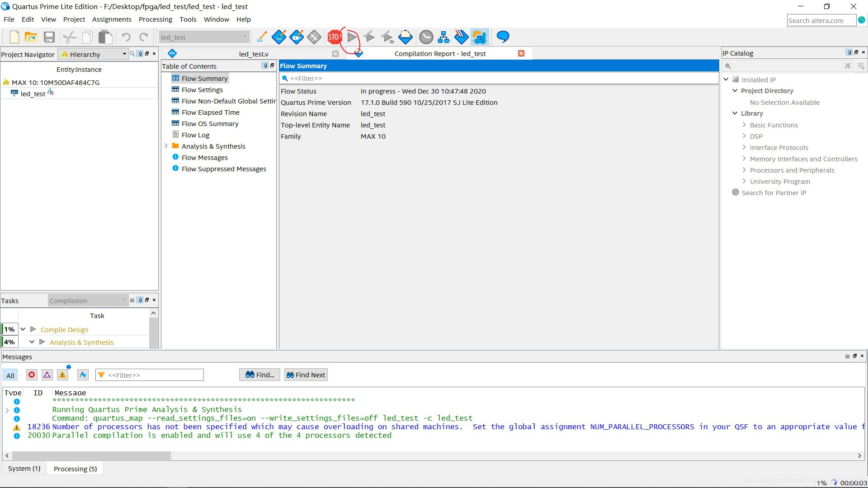Click the Messages horizontal scrollbar thumb

click(x=91, y=455)
